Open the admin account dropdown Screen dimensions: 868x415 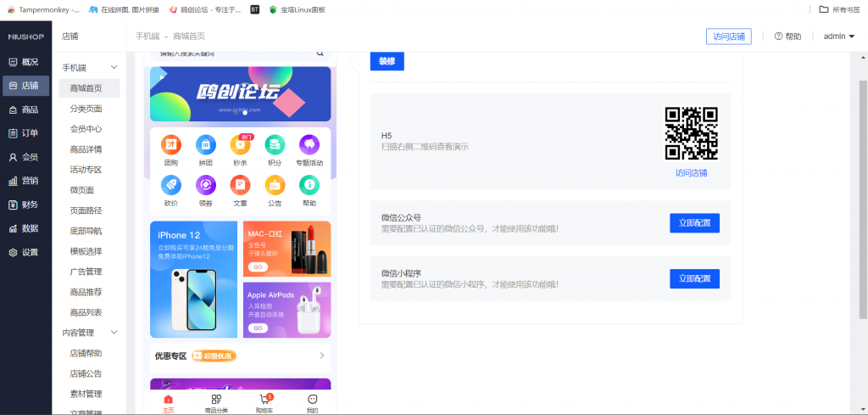[839, 36]
